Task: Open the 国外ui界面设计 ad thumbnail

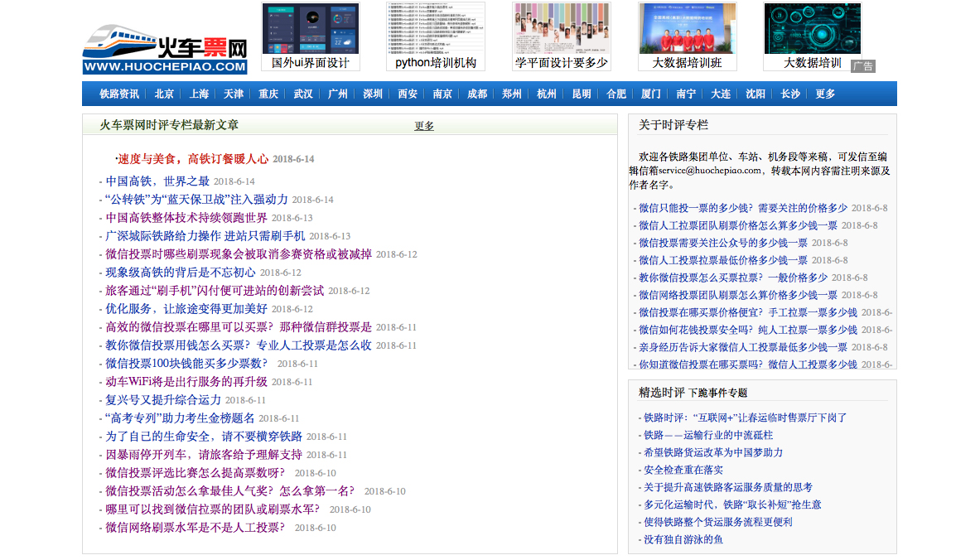Action: click(311, 29)
